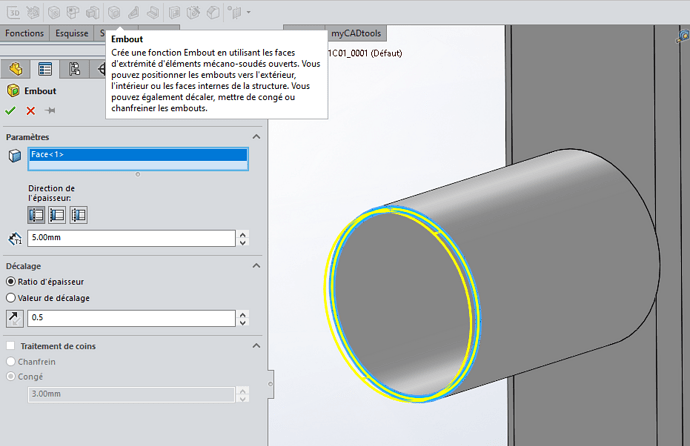Cancel the Embout with red X
This screenshot has height=446, width=690.
(x=30, y=110)
